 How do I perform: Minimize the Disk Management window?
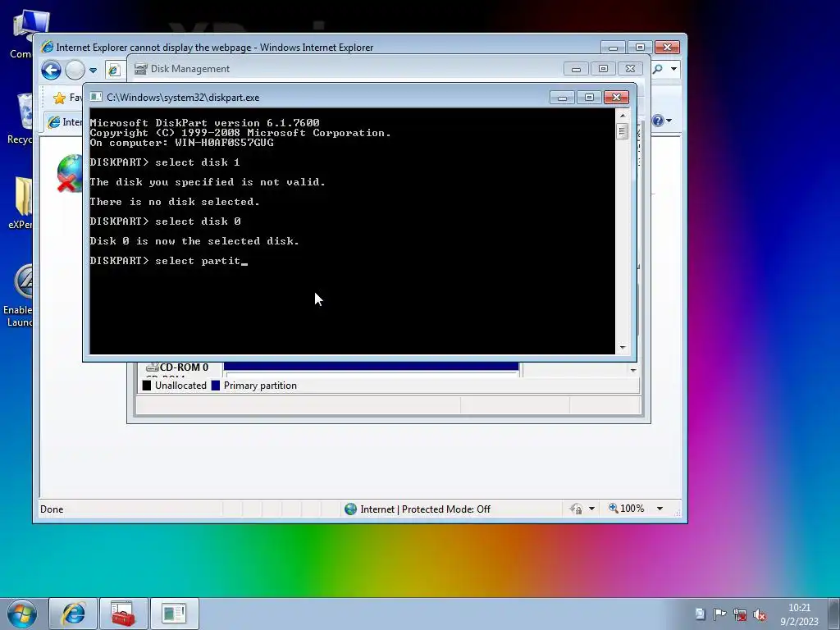pyautogui.click(x=576, y=69)
